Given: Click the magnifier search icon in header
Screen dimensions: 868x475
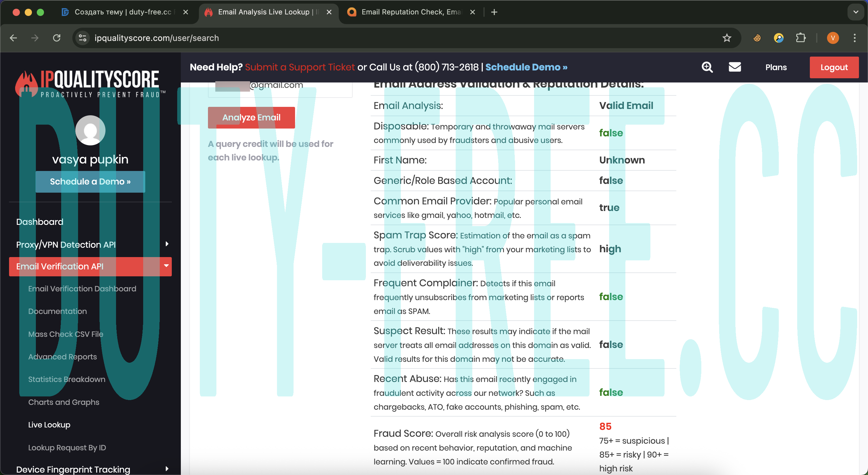Looking at the screenshot, I should pyautogui.click(x=707, y=67).
